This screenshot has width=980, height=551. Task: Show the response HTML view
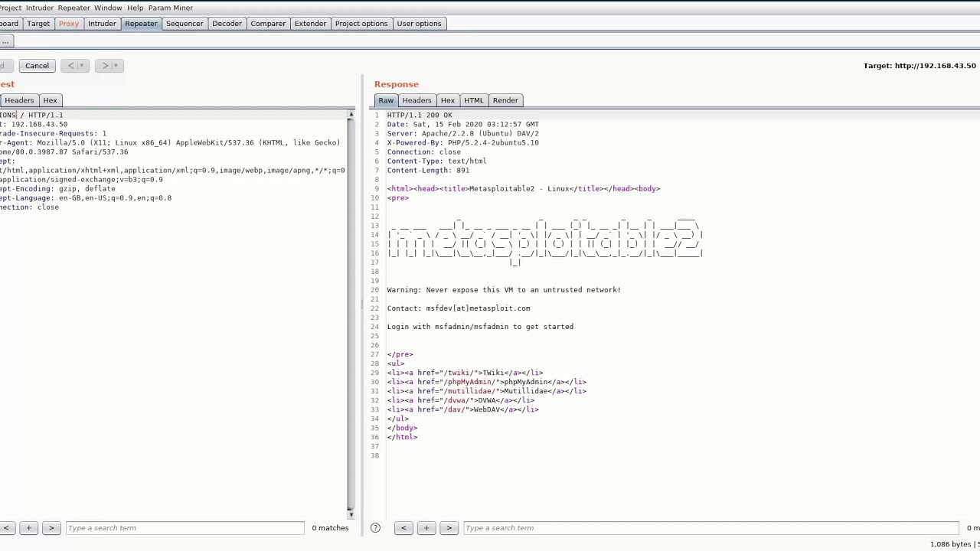click(474, 100)
